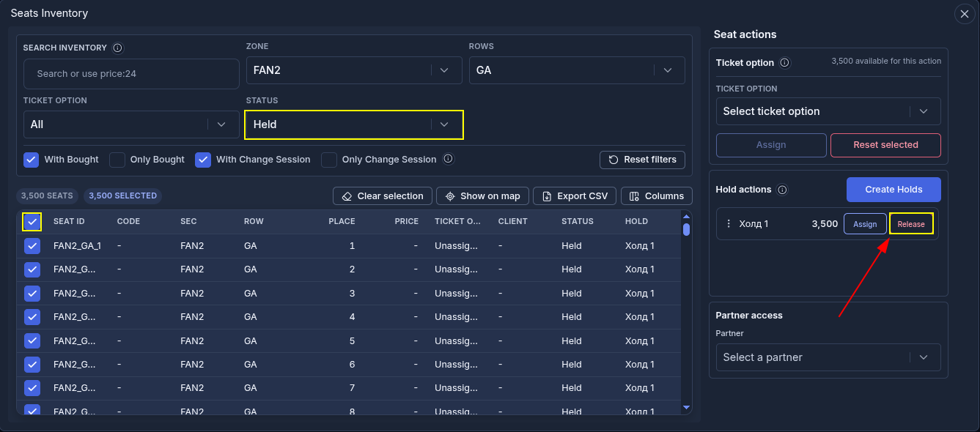The image size is (980, 432).
Task: Click the Hold actions info icon
Action: point(782,190)
